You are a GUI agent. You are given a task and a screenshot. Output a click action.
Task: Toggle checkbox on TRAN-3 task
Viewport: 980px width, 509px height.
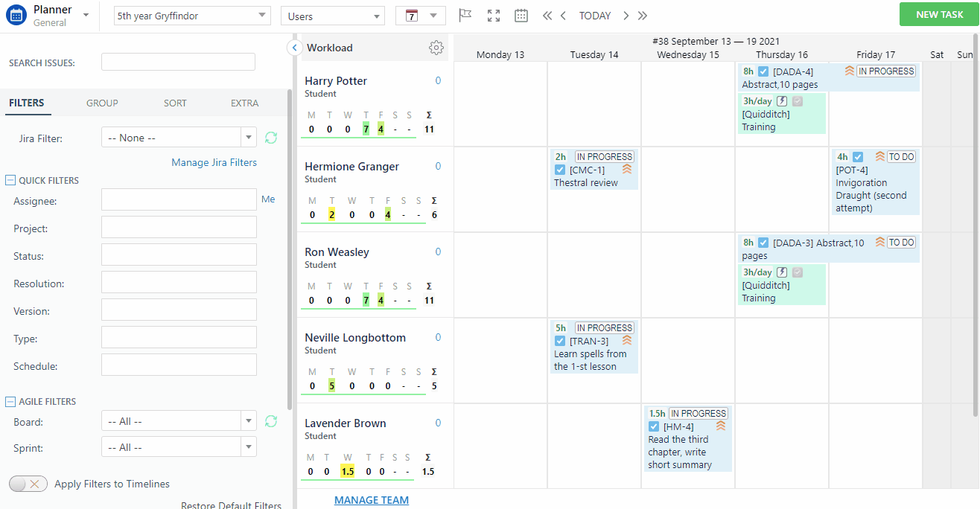(560, 341)
